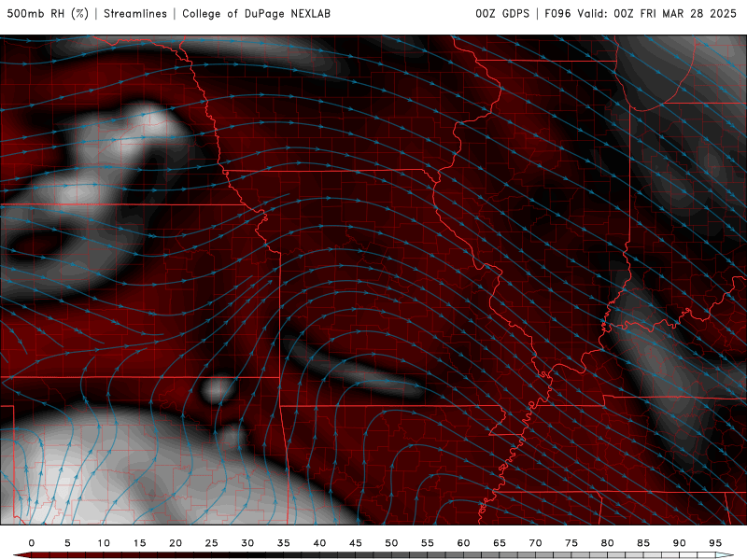Select the "F096" forecast hour text
This screenshot has width=747, height=560.
[557, 14]
